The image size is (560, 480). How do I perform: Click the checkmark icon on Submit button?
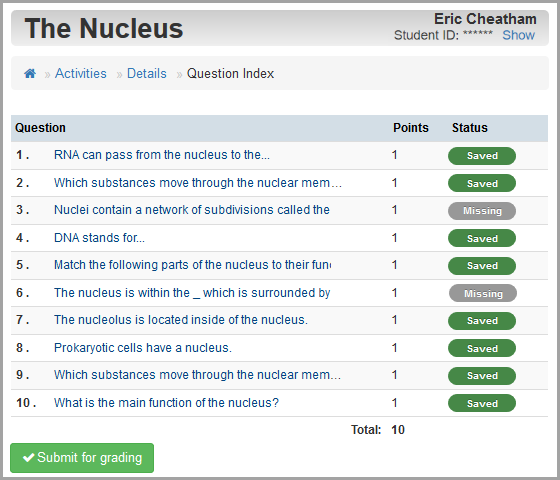coord(28,458)
